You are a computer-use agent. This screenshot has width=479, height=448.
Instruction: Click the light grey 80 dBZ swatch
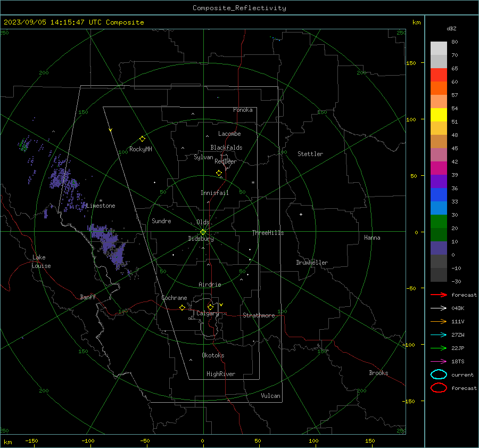[439, 48]
